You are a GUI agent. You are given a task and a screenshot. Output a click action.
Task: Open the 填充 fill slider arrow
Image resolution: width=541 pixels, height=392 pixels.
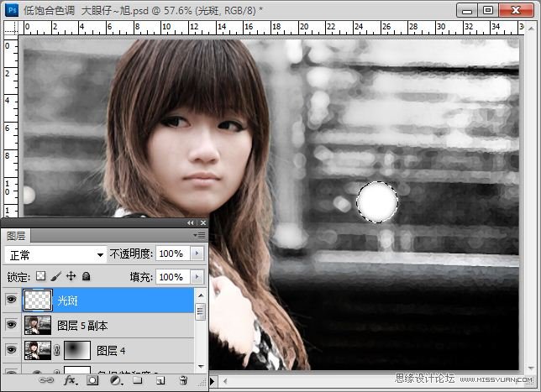tap(197, 277)
